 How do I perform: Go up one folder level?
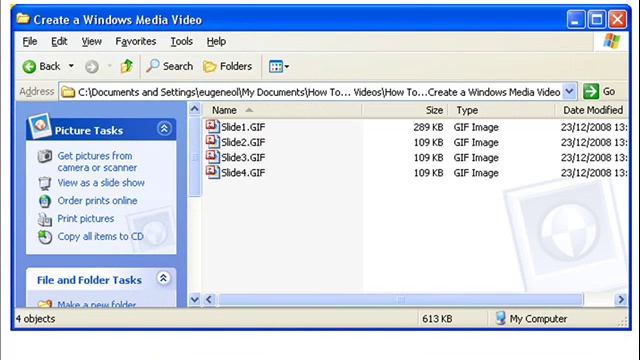(127, 66)
